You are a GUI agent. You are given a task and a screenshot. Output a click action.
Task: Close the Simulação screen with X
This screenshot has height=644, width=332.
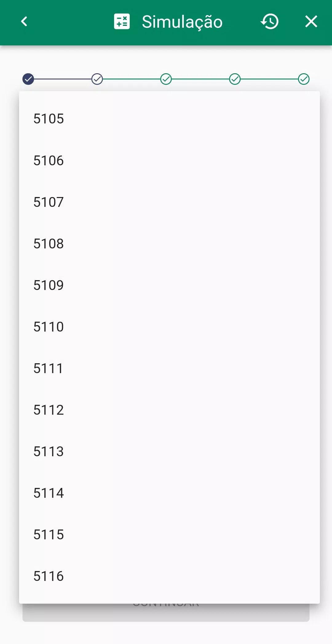point(311,22)
